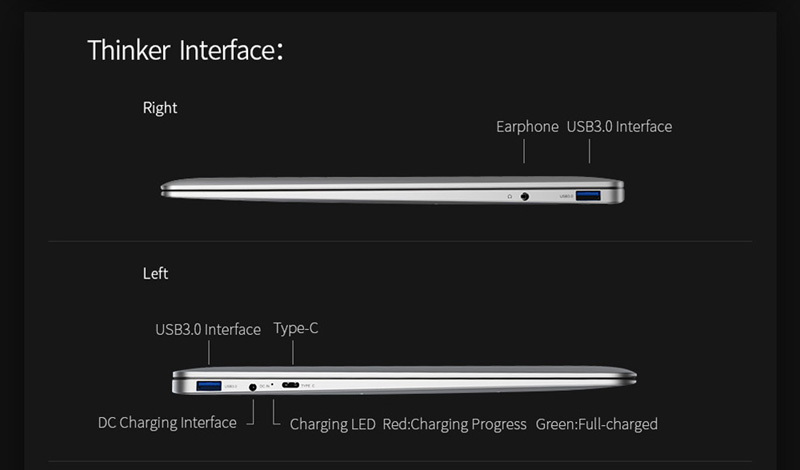Viewport: 800px width, 470px height.
Task: Click the 'Type-C' callout label
Action: click(296, 328)
